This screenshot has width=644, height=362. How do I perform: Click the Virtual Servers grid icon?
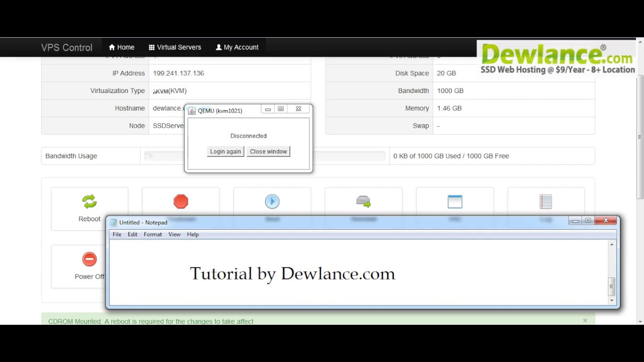click(x=151, y=47)
